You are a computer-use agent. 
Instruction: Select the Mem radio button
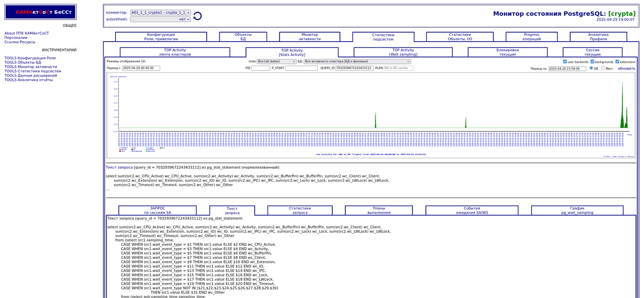[x=603, y=68]
